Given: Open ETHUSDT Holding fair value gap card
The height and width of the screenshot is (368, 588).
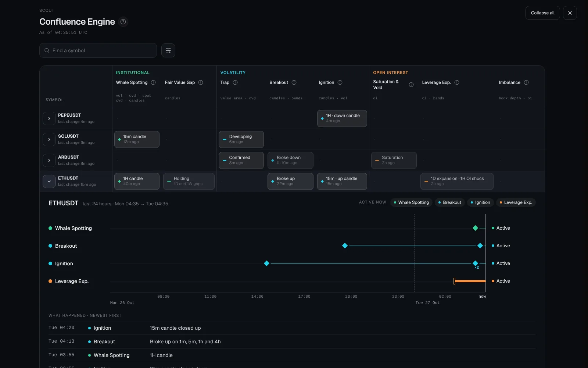Looking at the screenshot, I should point(189,181).
